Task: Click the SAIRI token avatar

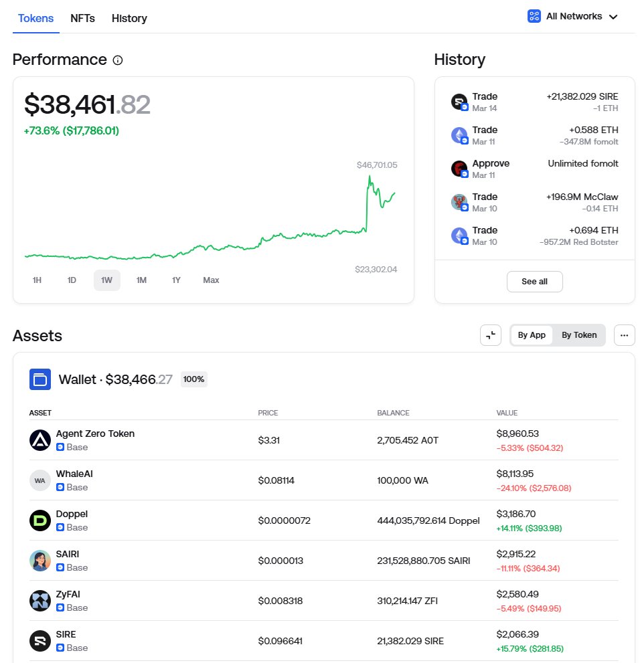Action: point(40,561)
